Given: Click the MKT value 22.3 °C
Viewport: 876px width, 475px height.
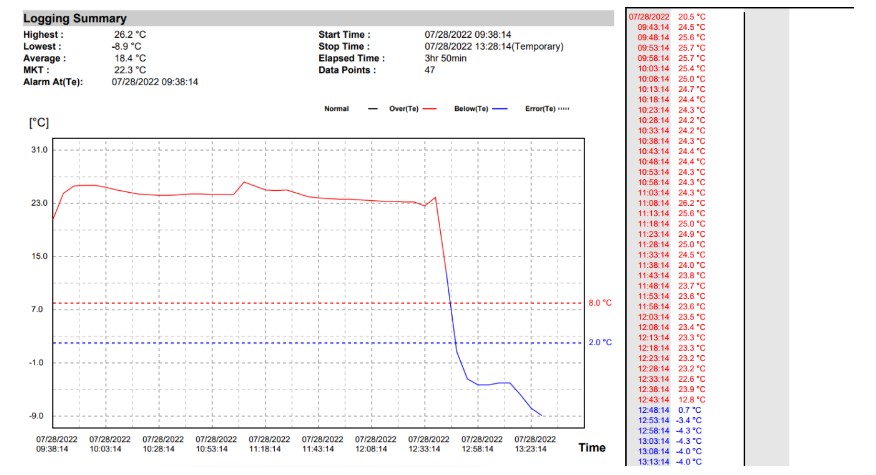Looking at the screenshot, I should pyautogui.click(x=130, y=70).
